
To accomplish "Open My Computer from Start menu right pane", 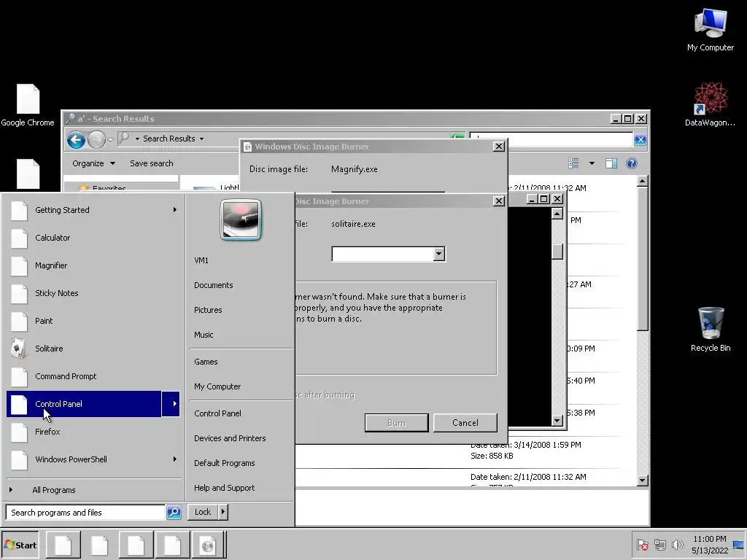I will click(217, 386).
